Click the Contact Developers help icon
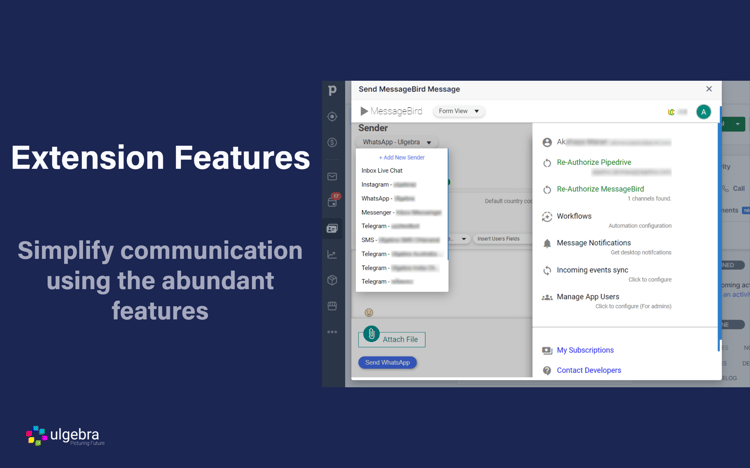Viewport: 750px width, 468px height. 547,370
